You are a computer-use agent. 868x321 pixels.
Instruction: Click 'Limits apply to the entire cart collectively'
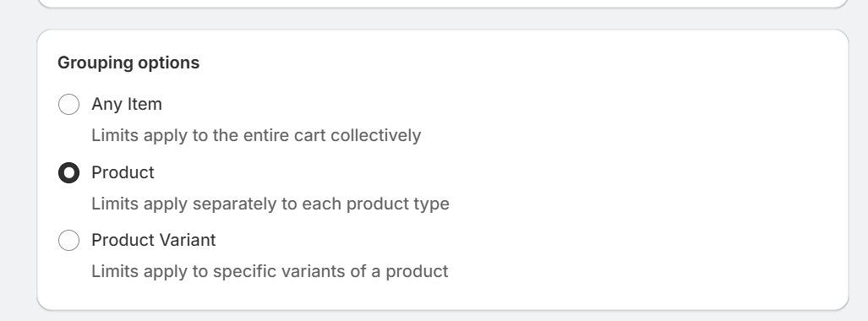(x=256, y=136)
